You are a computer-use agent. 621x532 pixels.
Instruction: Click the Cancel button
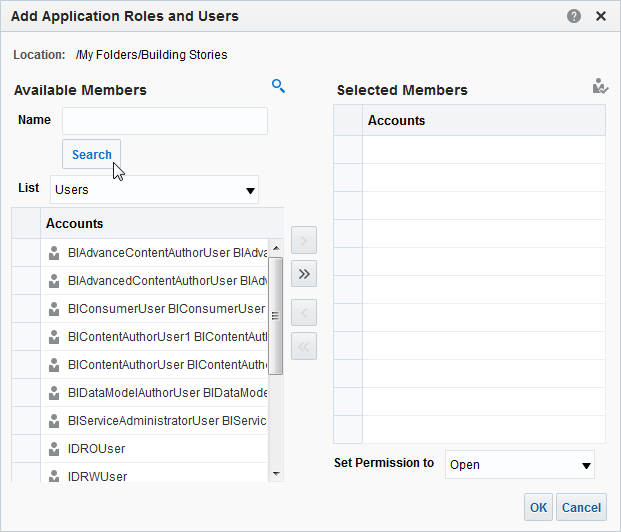pos(581,507)
